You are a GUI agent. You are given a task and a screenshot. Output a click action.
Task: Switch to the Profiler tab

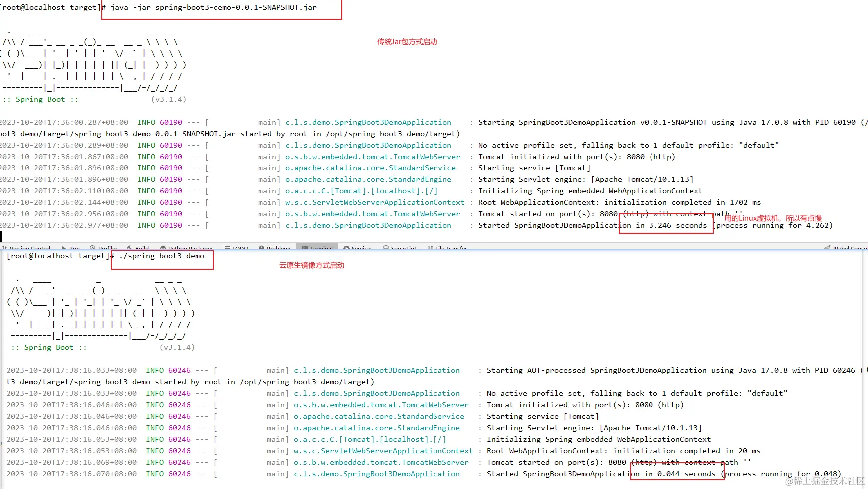[x=104, y=248]
